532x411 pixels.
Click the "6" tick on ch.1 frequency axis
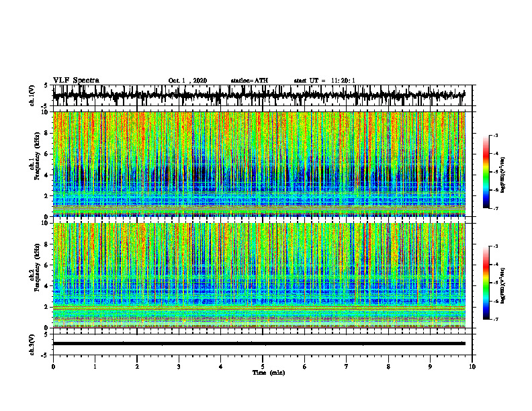[x=47, y=154]
